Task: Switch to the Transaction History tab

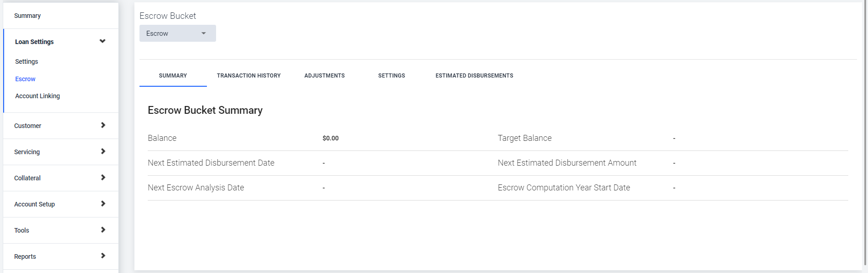Action: 249,76
